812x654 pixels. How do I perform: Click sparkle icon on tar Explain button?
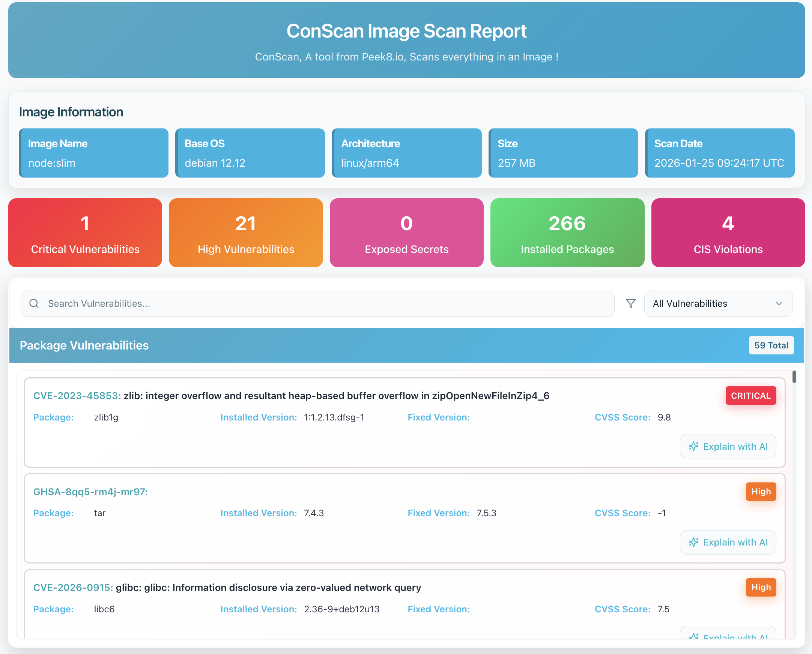tap(693, 542)
